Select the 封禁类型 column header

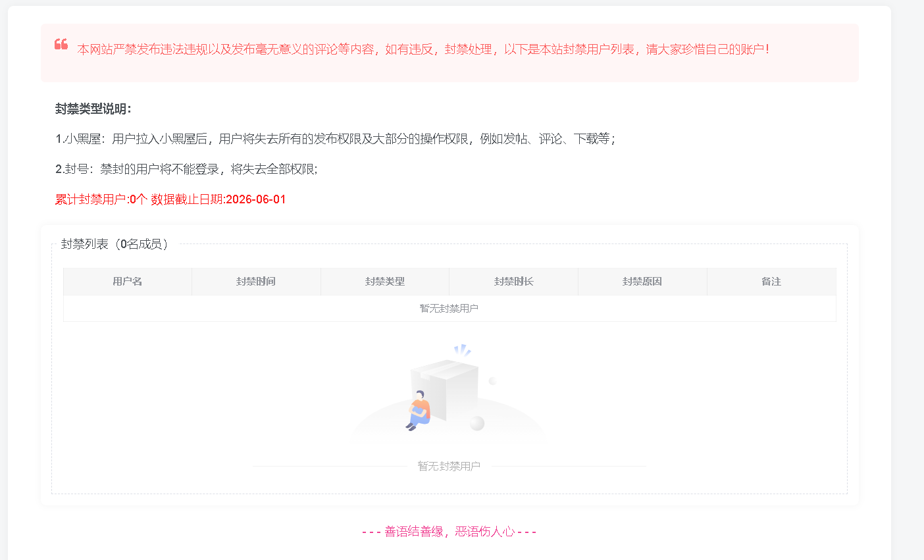[x=385, y=282]
